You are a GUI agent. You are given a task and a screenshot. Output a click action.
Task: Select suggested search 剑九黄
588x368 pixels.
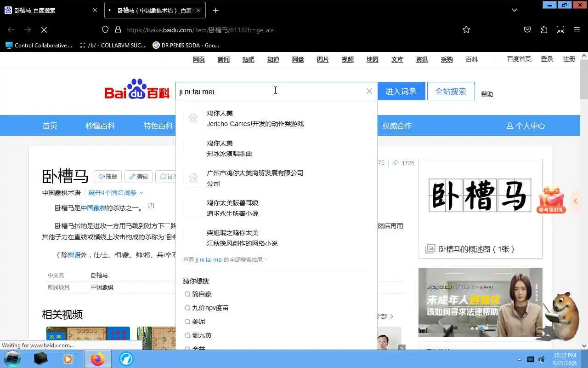click(198, 335)
